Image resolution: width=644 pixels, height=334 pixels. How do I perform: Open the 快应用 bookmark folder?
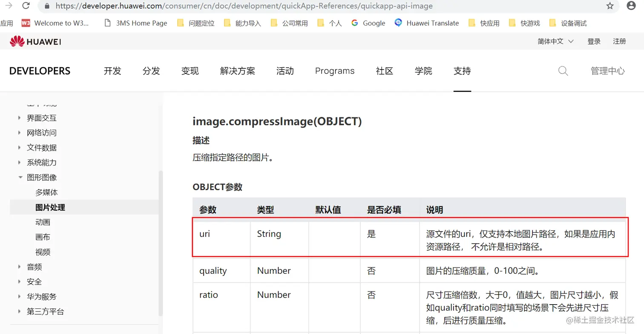tap(484, 23)
